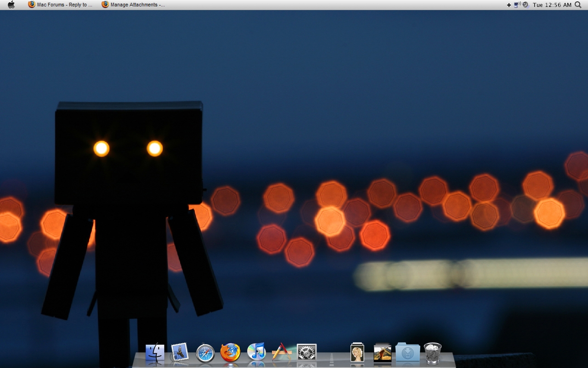Open the network display status icon

[x=517, y=5]
